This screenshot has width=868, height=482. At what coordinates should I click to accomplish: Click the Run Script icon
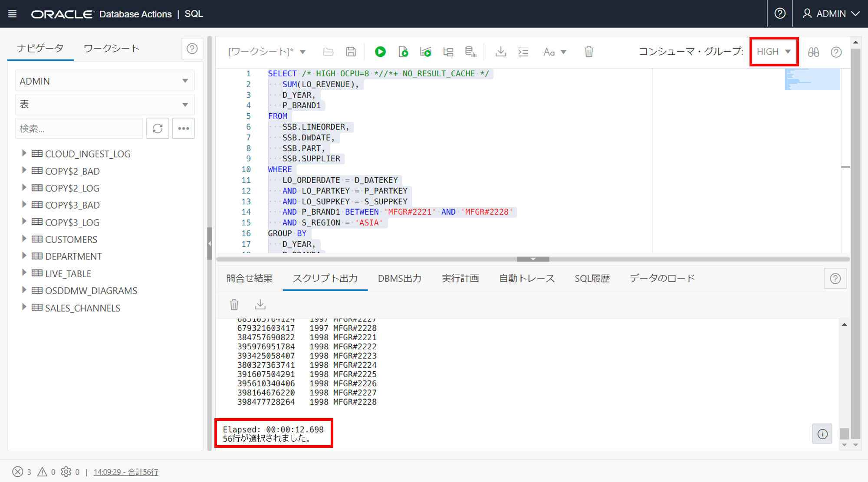(x=403, y=52)
